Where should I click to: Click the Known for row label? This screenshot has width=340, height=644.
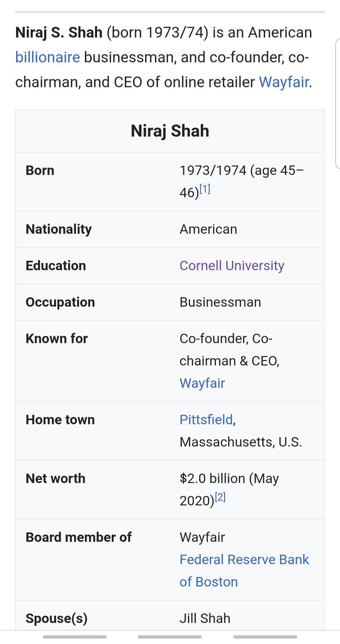[x=56, y=339]
